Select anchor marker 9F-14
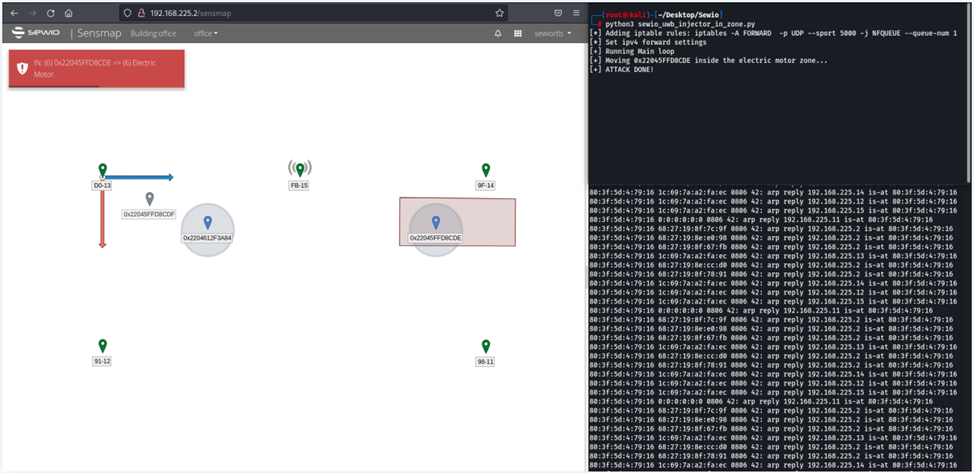The height and width of the screenshot is (473, 974). [486, 170]
